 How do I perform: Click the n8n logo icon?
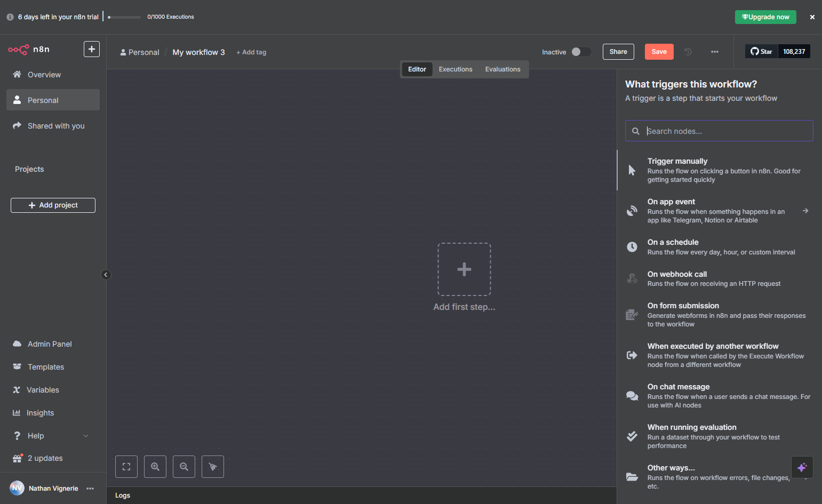point(18,50)
